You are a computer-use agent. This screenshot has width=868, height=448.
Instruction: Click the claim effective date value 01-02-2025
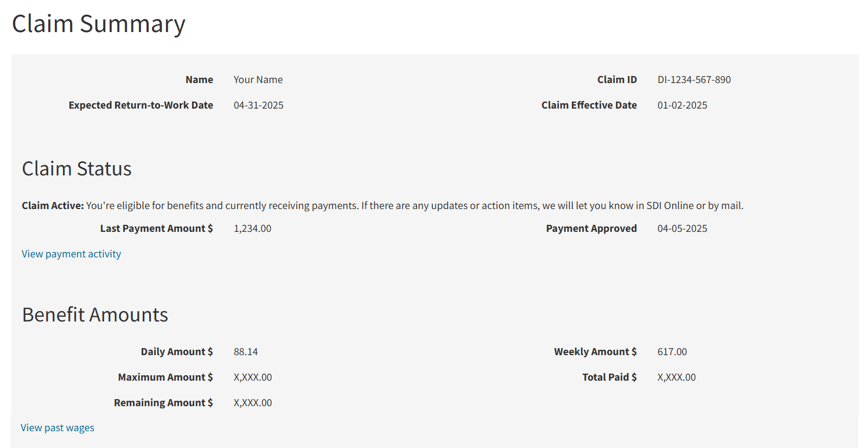[x=682, y=105]
